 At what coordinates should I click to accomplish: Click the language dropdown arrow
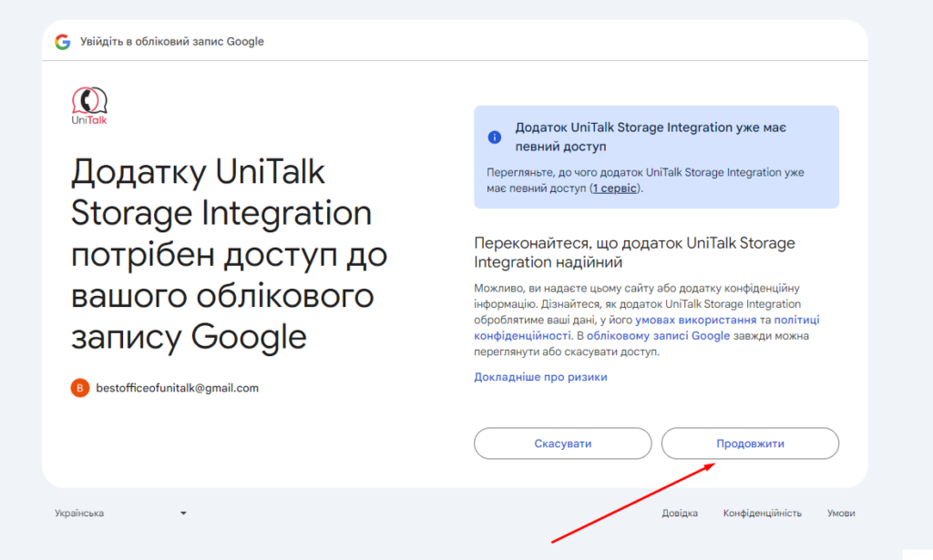tap(183, 514)
